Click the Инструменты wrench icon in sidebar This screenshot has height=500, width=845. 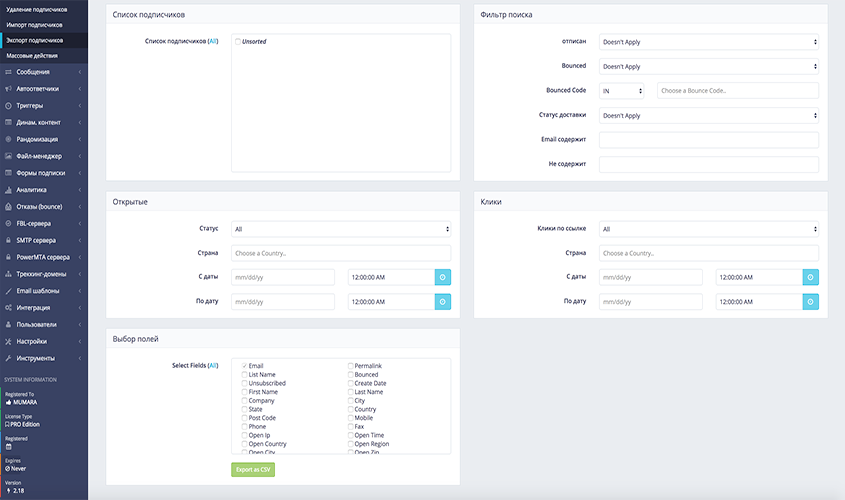coord(9,358)
